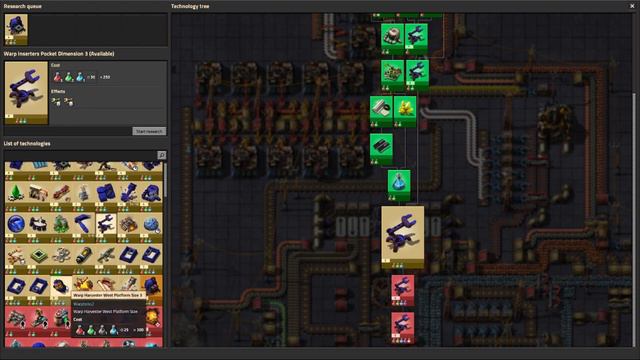
Task: Click the second effect icon under Effects
Action: coord(69,102)
